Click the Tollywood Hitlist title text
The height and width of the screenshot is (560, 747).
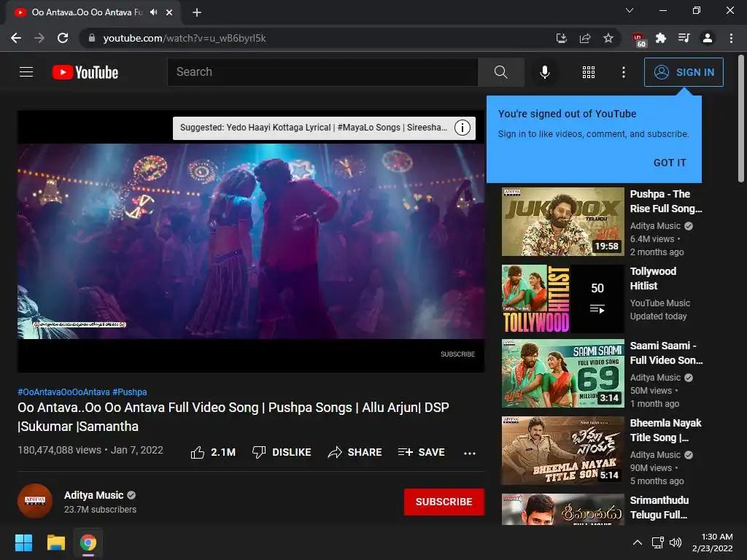coord(653,279)
